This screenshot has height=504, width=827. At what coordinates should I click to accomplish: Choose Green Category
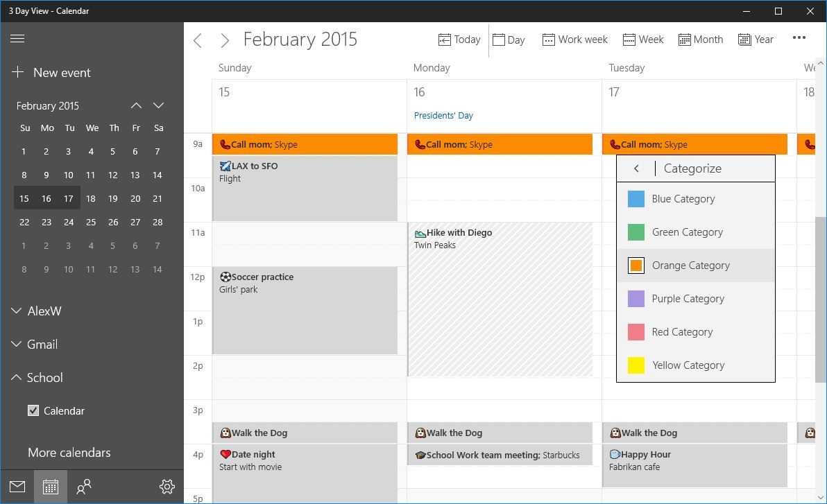point(696,232)
